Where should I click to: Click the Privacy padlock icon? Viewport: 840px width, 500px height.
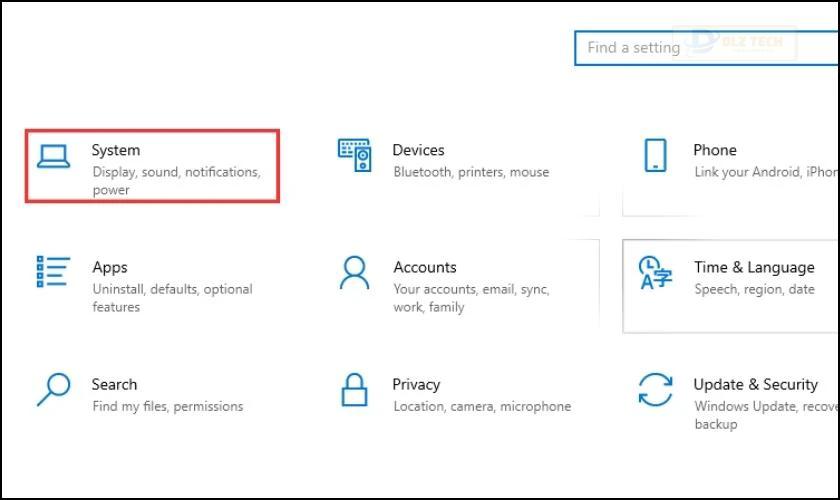click(355, 390)
